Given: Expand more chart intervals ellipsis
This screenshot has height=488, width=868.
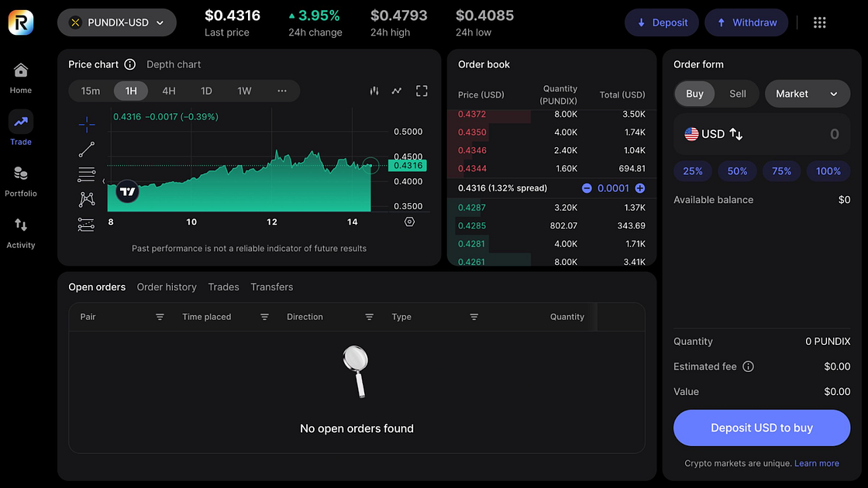Looking at the screenshot, I should [282, 91].
